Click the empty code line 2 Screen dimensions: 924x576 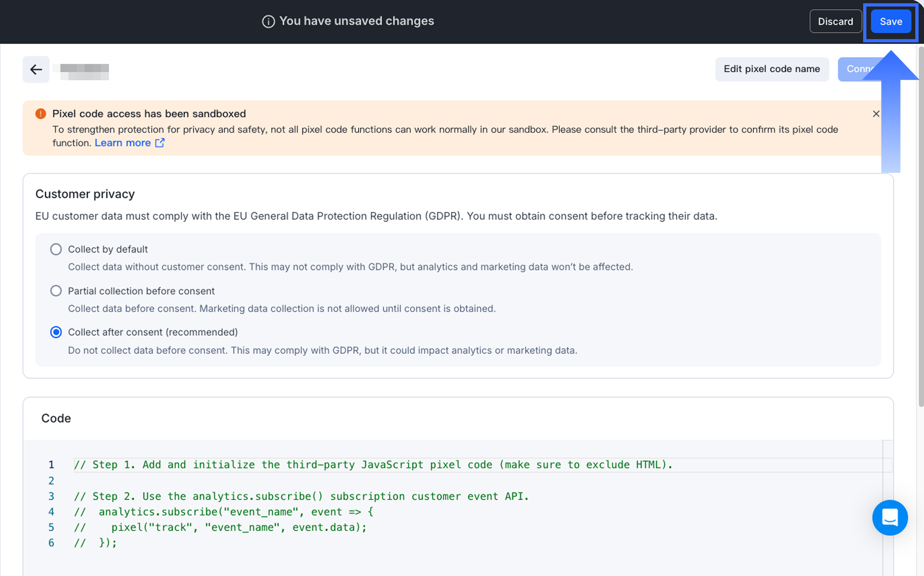click(326, 481)
